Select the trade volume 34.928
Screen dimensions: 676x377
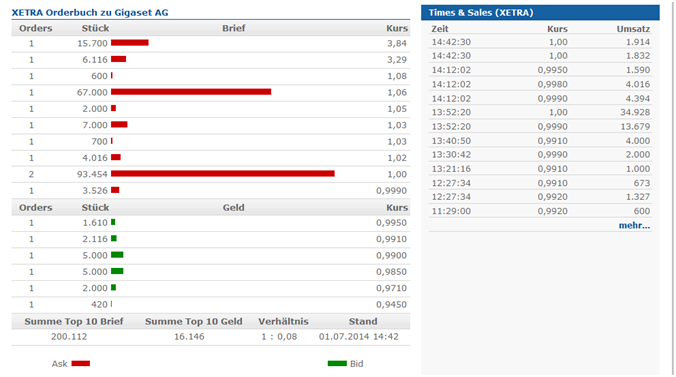[635, 112]
